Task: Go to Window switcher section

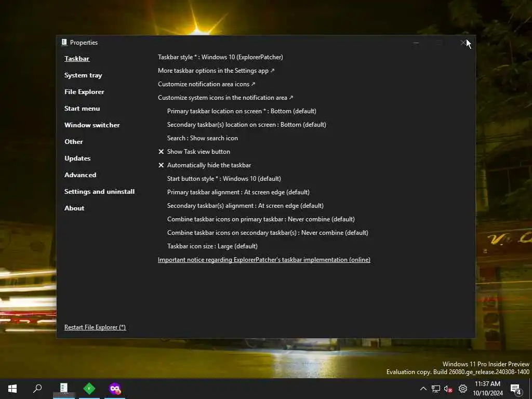Action: coord(92,125)
